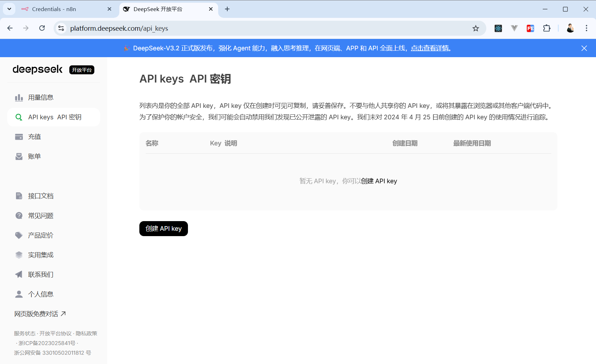This screenshot has width=596, height=364.
Task: Click the 充值 top-up card icon
Action: click(x=19, y=137)
